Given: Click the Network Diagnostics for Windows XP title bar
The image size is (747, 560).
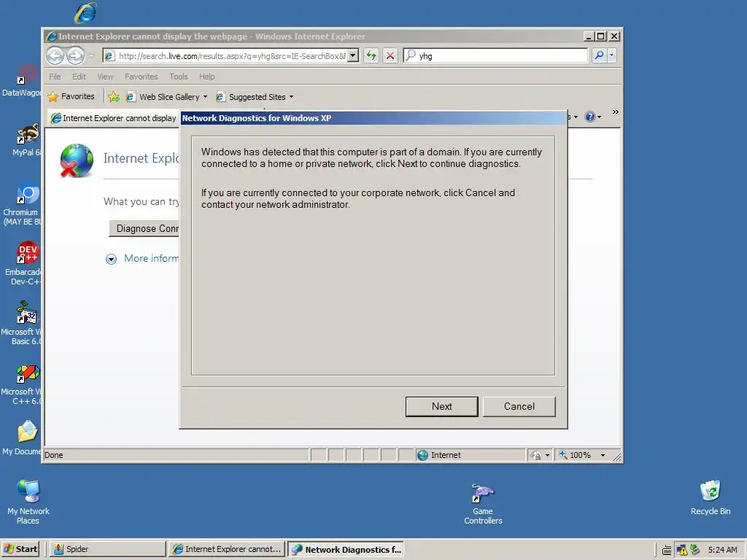Looking at the screenshot, I should [373, 118].
